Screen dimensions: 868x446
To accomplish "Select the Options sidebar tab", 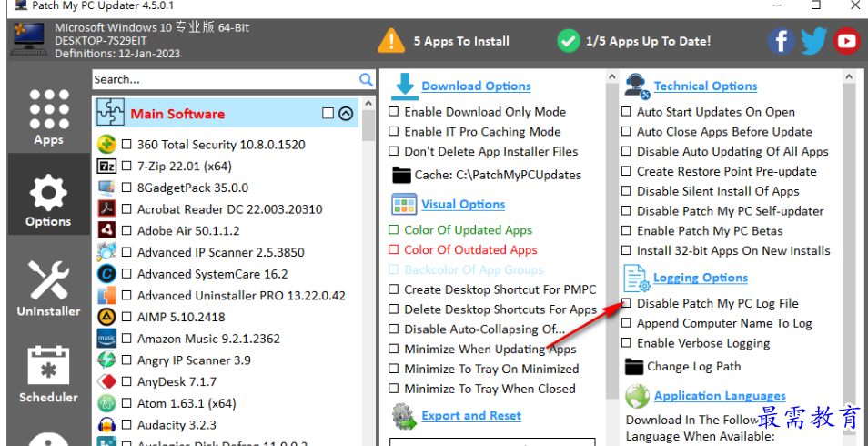I will (48, 194).
